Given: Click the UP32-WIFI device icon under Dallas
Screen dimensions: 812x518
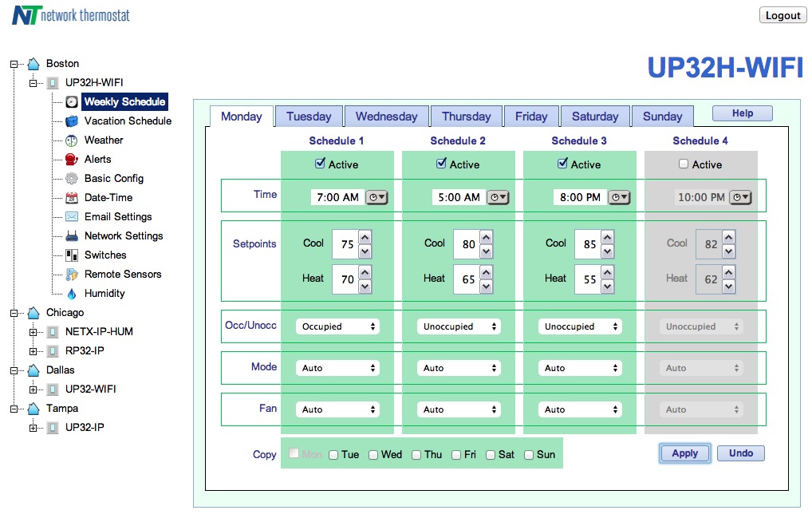Looking at the screenshot, I should 53,389.
